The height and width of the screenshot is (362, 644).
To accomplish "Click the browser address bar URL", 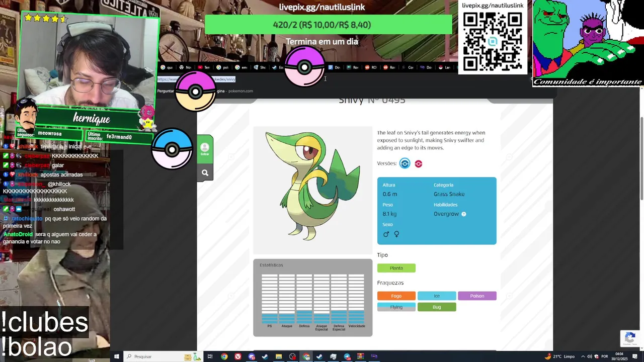I will pyautogui.click(x=196, y=79).
